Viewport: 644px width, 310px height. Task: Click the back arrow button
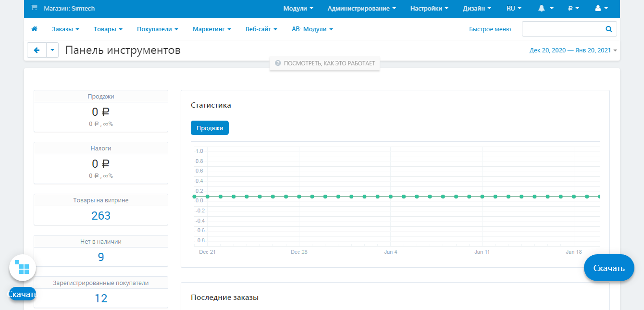click(x=37, y=50)
